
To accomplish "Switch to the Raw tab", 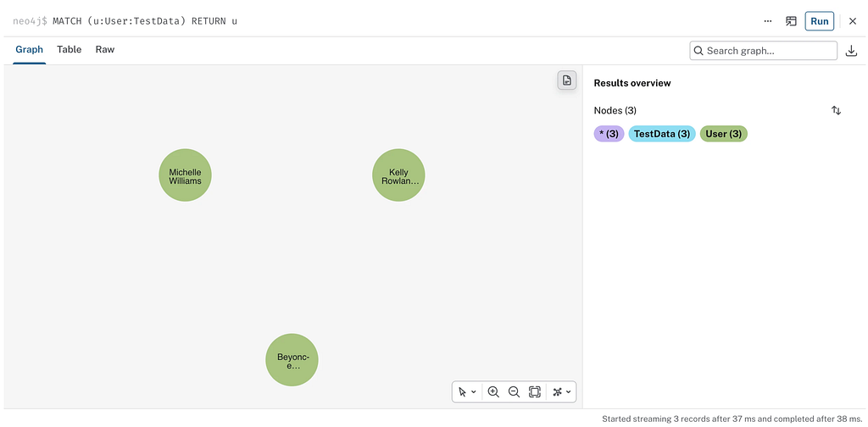I will tap(104, 49).
